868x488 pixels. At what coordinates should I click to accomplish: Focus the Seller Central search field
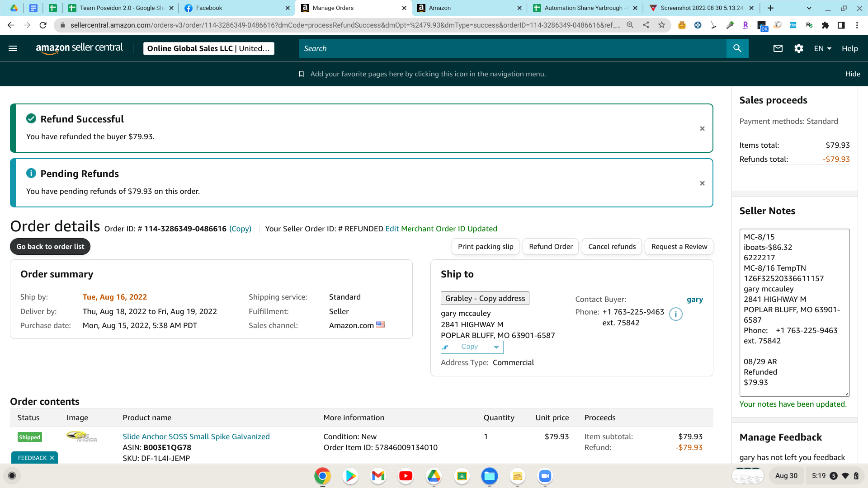pos(513,48)
